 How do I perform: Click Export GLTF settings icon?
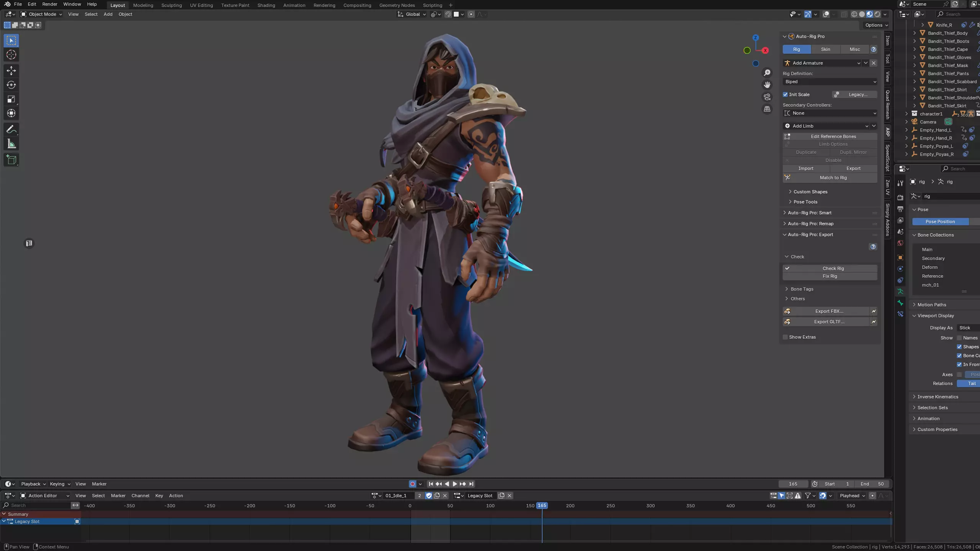click(x=874, y=322)
